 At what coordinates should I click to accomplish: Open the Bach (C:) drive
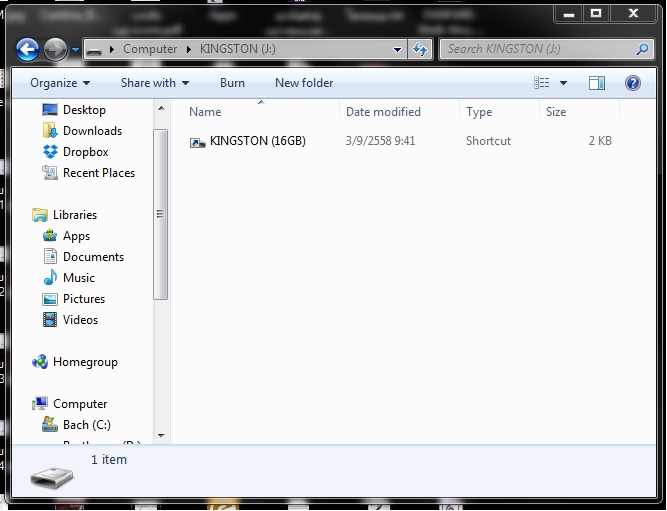[87, 425]
